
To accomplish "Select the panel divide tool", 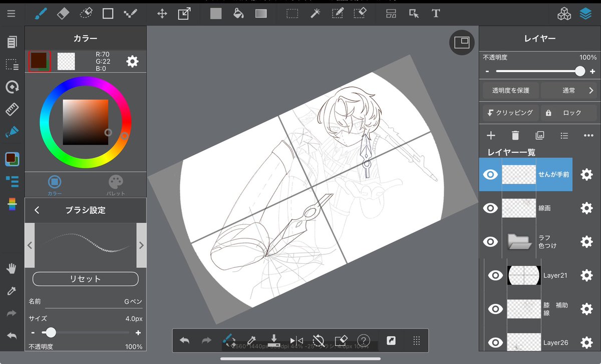I will coord(391,14).
